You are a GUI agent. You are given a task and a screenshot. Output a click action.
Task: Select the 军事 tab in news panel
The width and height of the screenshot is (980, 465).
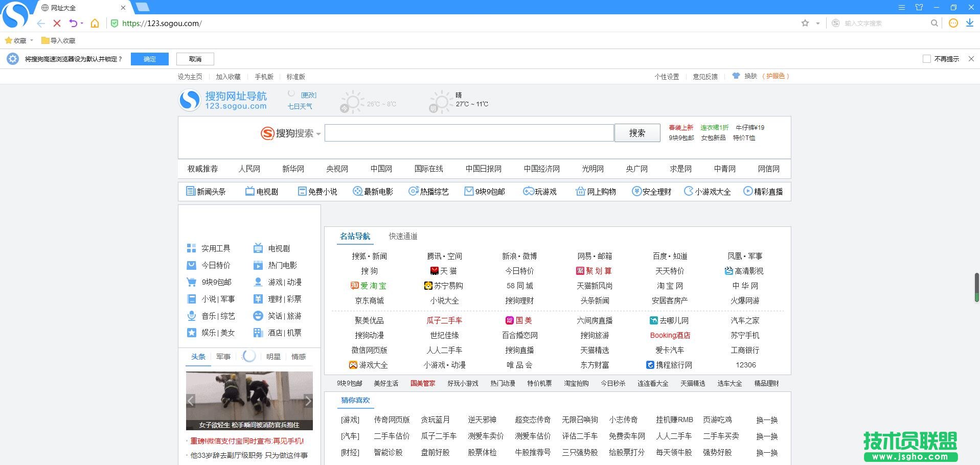pyautogui.click(x=223, y=357)
